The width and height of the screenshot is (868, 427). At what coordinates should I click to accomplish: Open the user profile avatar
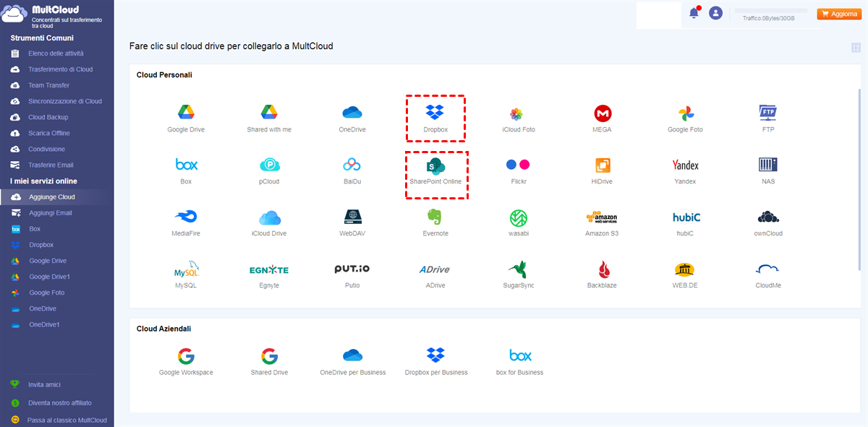(x=715, y=13)
